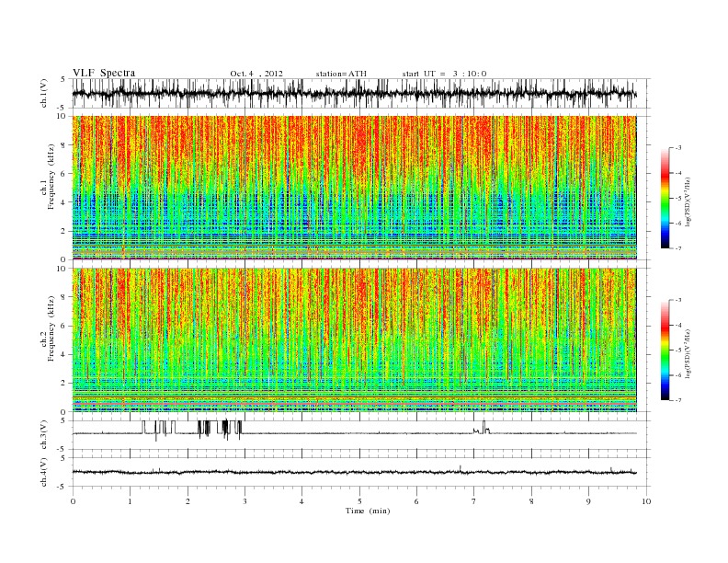Click the 'ch.3(V)' axis label
This screenshot has height=563, width=728.
point(44,434)
